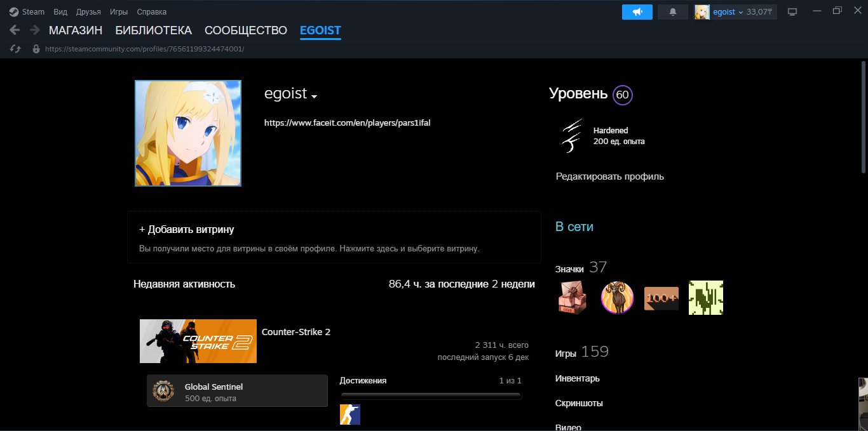
Task: Click the Hardened badge claw icon
Action: click(x=571, y=136)
